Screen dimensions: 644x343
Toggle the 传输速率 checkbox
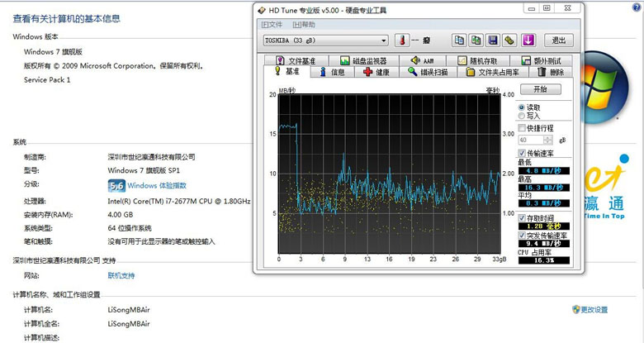522,153
